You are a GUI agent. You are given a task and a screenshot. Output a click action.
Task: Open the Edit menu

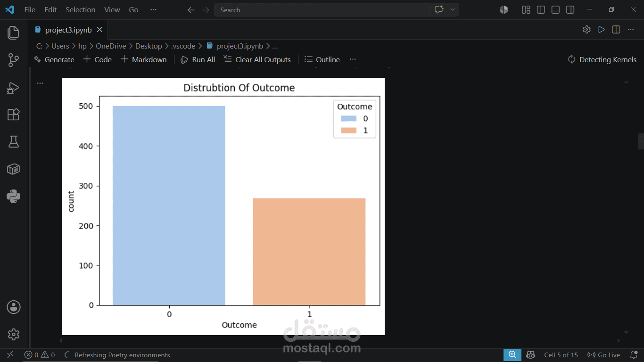pyautogui.click(x=50, y=9)
